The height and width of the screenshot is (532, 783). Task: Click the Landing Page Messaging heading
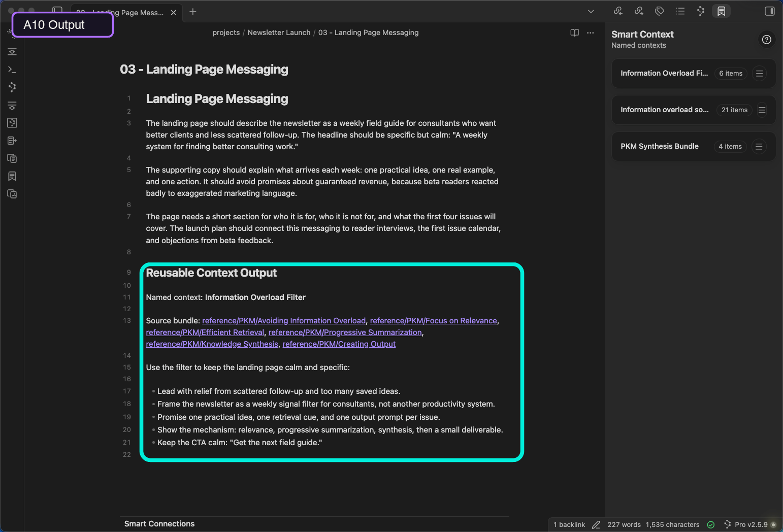(x=217, y=99)
